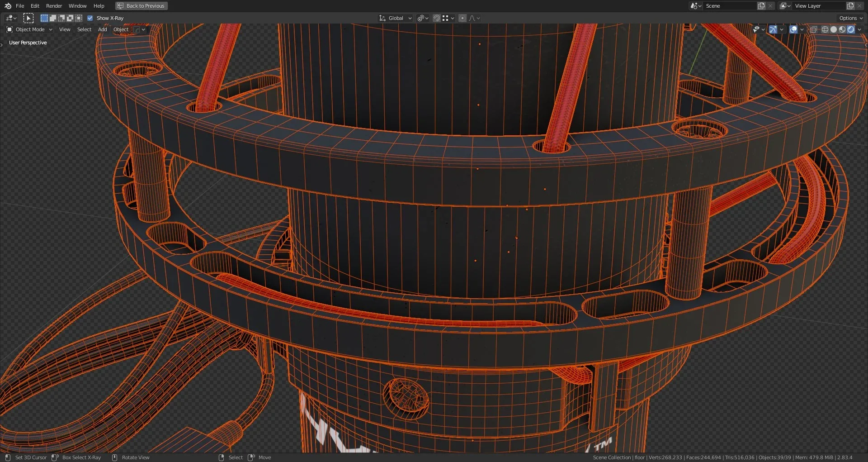Switch to Material Preview shading
The height and width of the screenshot is (462, 868).
[842, 29]
